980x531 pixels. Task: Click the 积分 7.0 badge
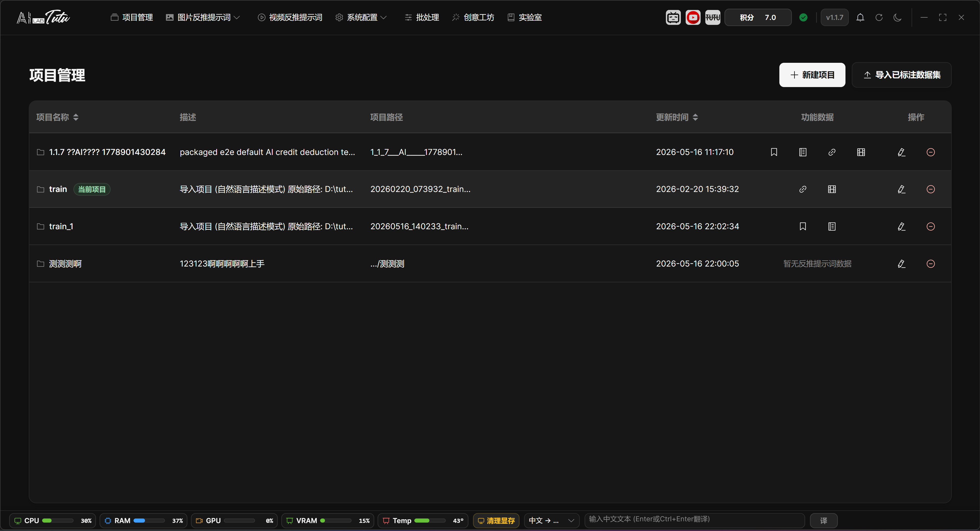pyautogui.click(x=758, y=18)
